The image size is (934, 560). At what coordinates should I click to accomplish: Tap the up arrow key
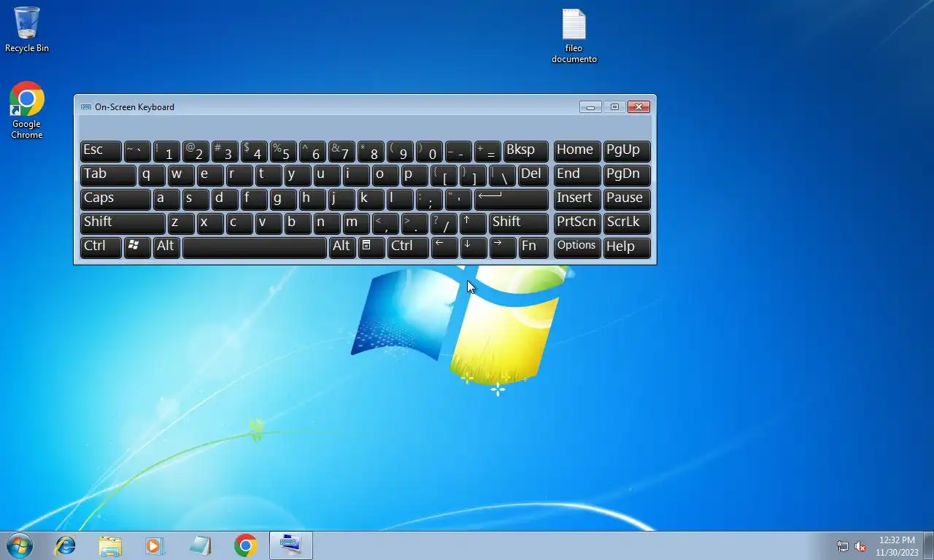coord(474,223)
